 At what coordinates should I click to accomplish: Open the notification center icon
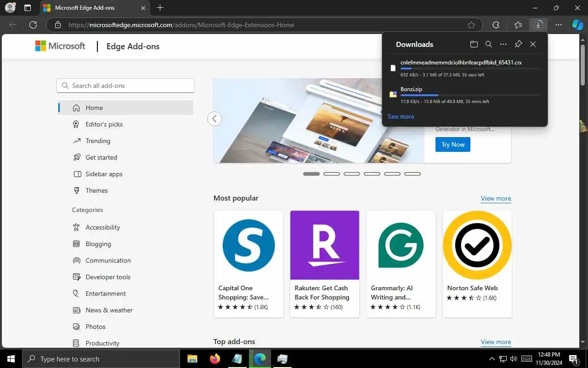tap(573, 359)
